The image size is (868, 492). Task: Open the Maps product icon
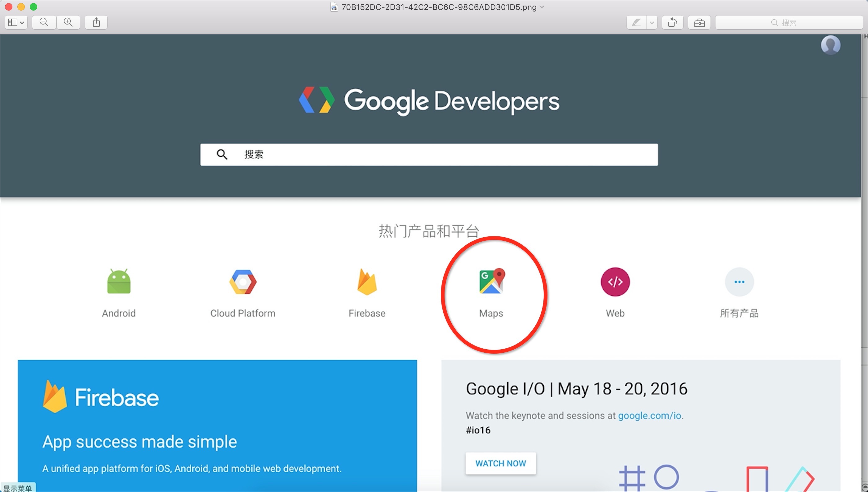pyautogui.click(x=492, y=281)
